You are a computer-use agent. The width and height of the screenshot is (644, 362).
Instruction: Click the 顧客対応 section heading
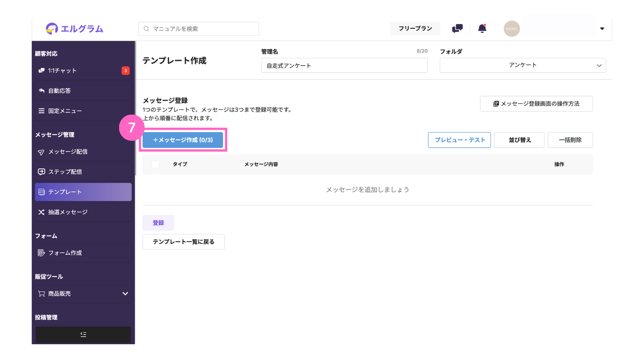pos(46,54)
